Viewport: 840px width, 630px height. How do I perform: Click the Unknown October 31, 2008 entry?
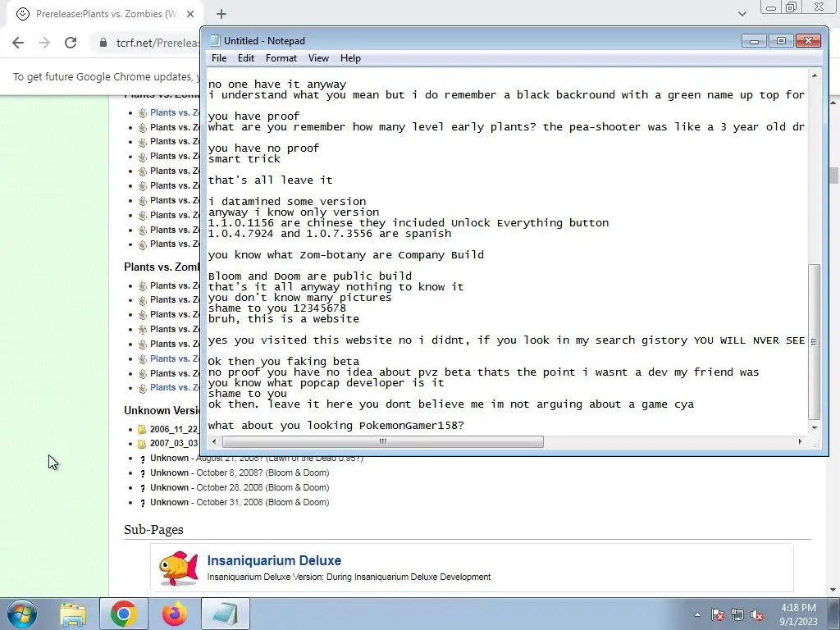pyautogui.click(x=240, y=503)
